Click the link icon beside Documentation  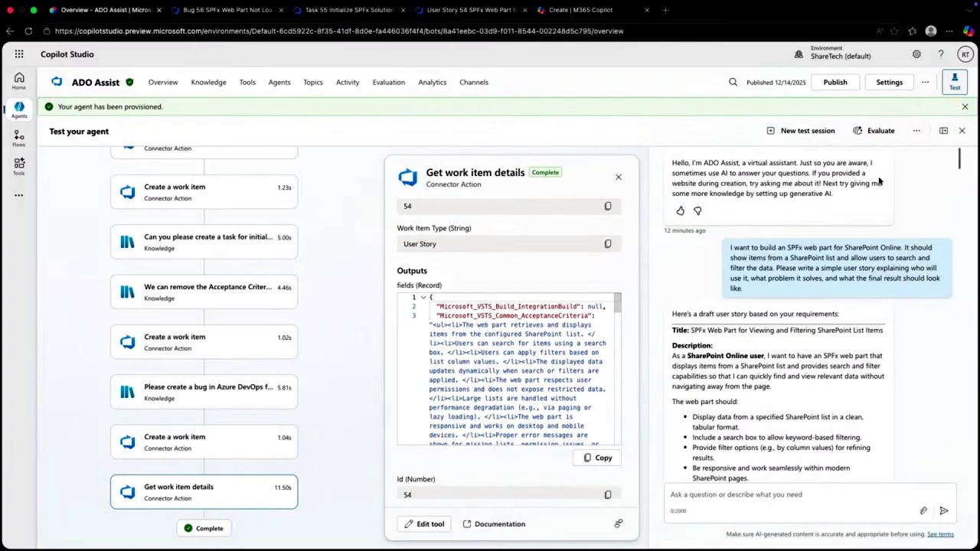click(619, 523)
